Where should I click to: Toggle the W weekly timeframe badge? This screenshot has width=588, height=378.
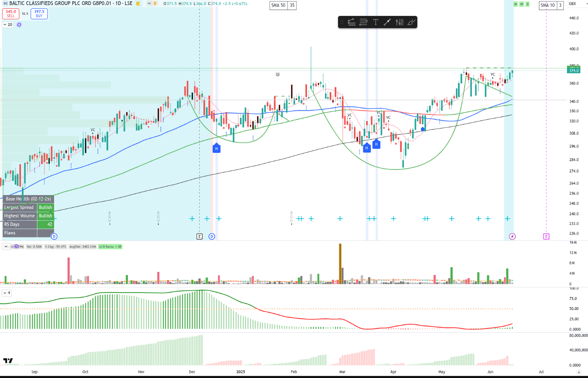pyautogui.click(x=521, y=4)
